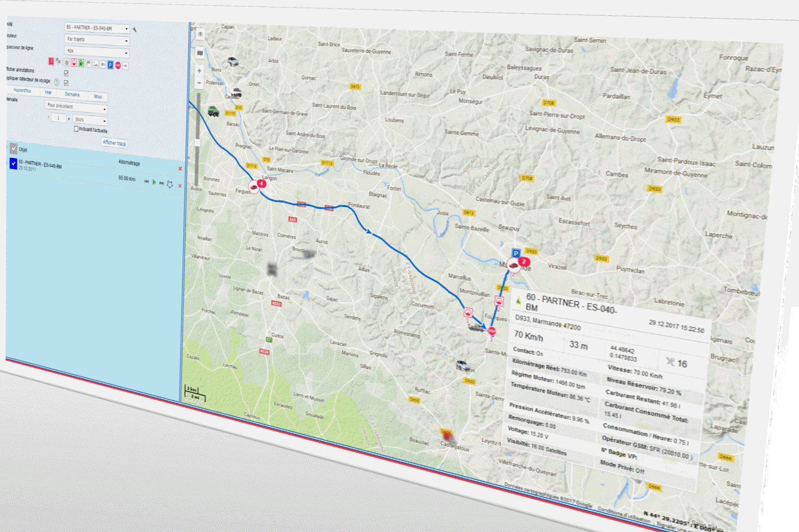The image size is (799, 532).
Task: Increase the interval count with right arrow
Action: (x=69, y=119)
